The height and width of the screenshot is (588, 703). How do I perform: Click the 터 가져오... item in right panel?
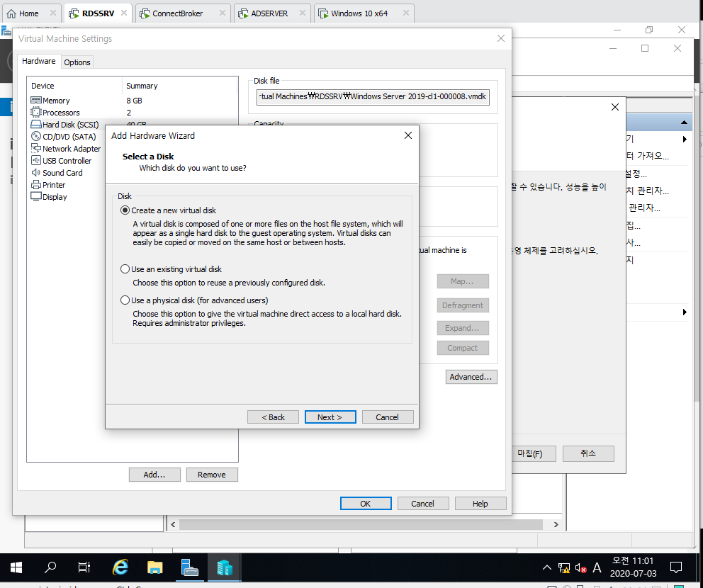[x=648, y=156]
